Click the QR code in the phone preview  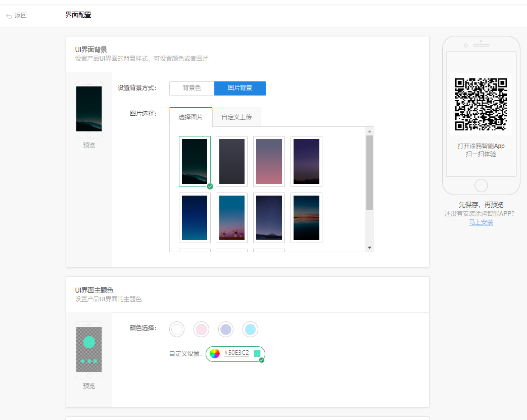tap(481, 104)
